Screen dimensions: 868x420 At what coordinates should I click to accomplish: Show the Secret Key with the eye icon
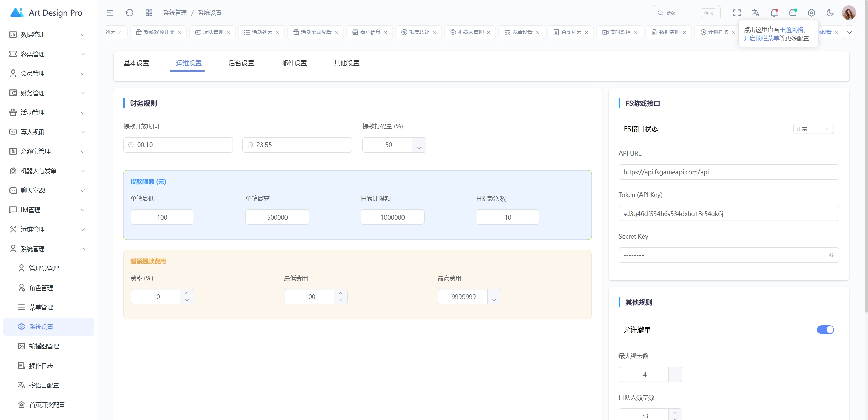[x=831, y=255]
